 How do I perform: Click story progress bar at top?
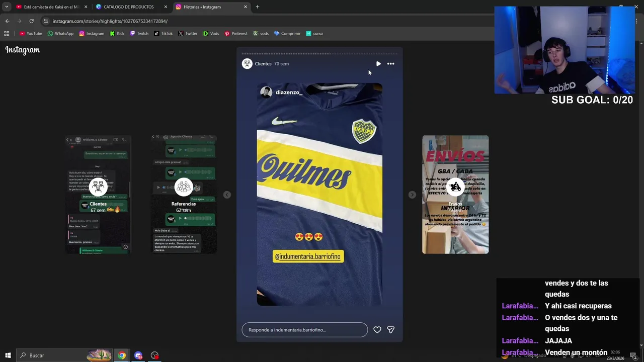319,54
